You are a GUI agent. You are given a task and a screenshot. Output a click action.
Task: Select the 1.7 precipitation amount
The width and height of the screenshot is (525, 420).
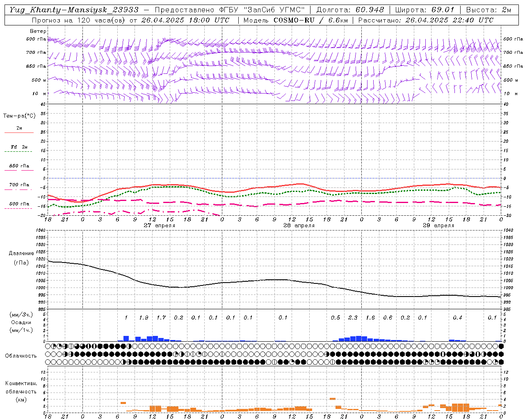point(161,317)
